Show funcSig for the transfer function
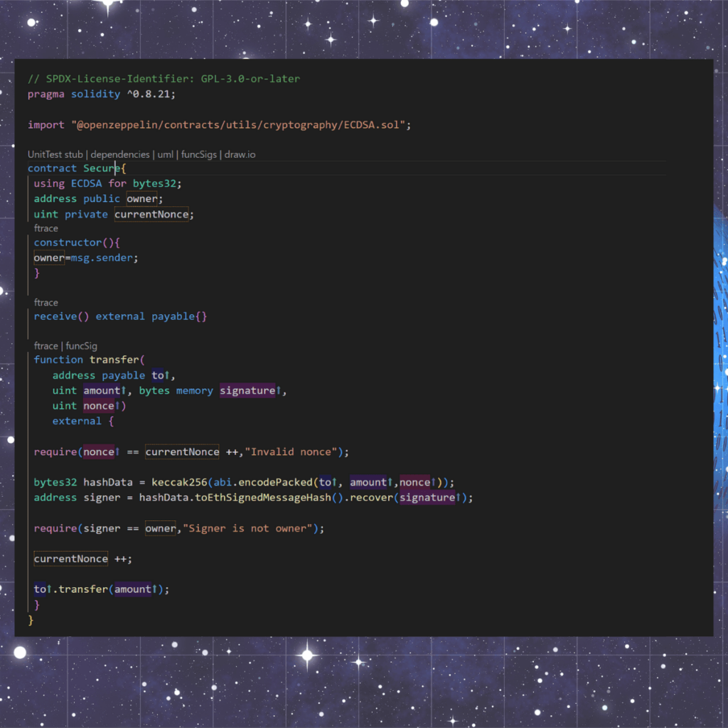 click(81, 346)
